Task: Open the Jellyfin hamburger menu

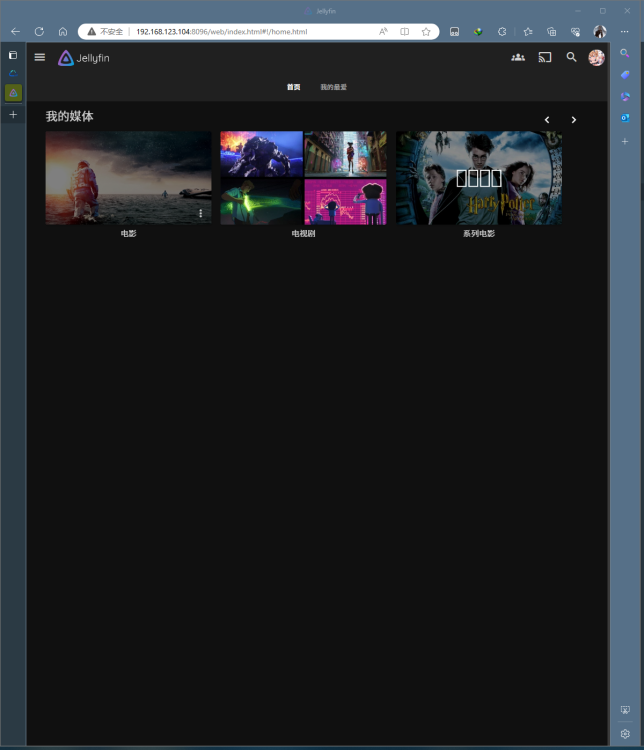Action: [40, 58]
